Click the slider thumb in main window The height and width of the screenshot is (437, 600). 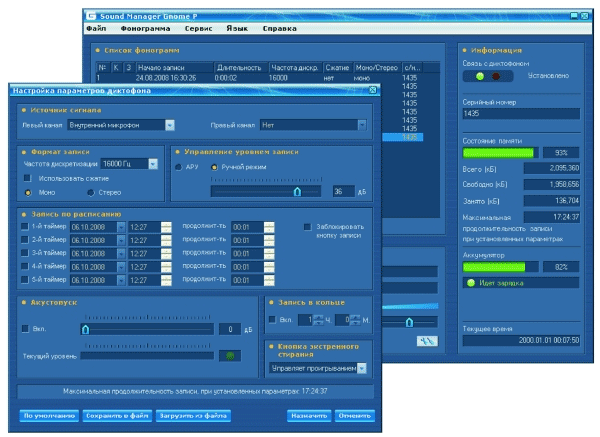[x=409, y=322]
